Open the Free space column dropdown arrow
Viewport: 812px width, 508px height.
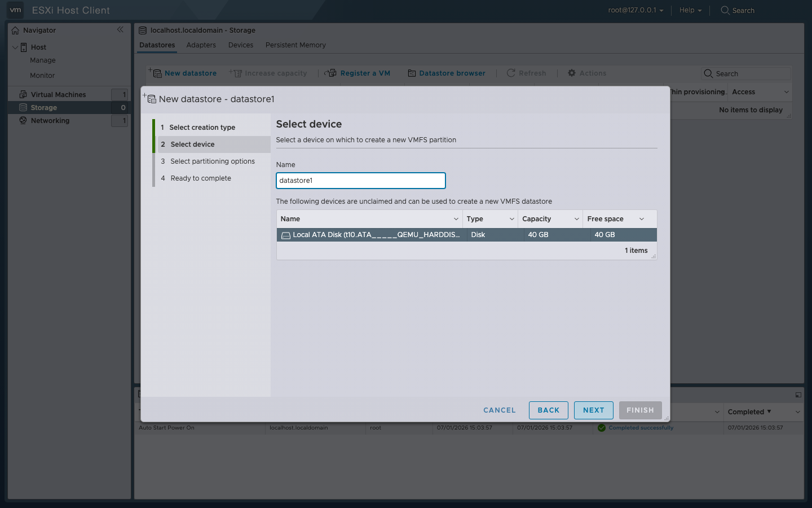click(641, 219)
